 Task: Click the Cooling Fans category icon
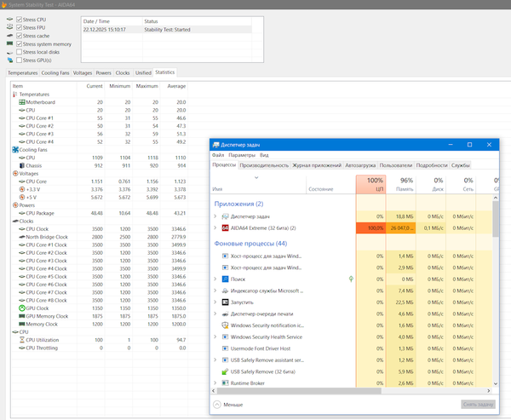[14, 150]
